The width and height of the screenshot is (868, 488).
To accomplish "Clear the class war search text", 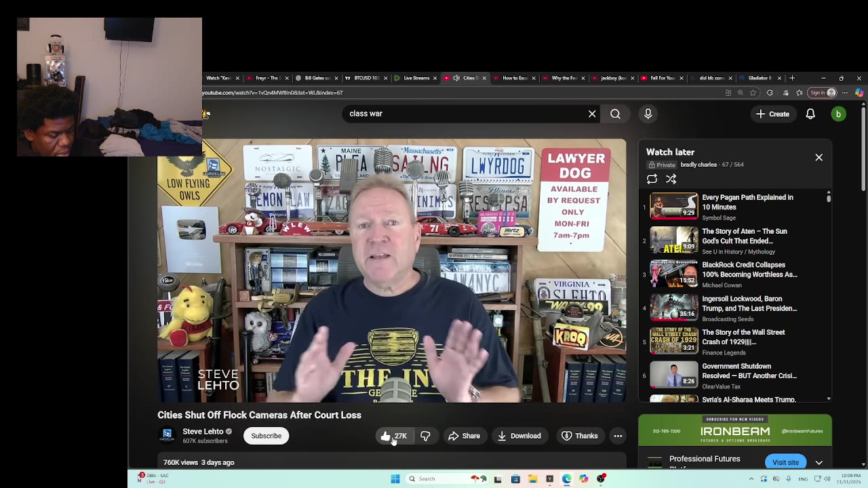I will coord(592,114).
